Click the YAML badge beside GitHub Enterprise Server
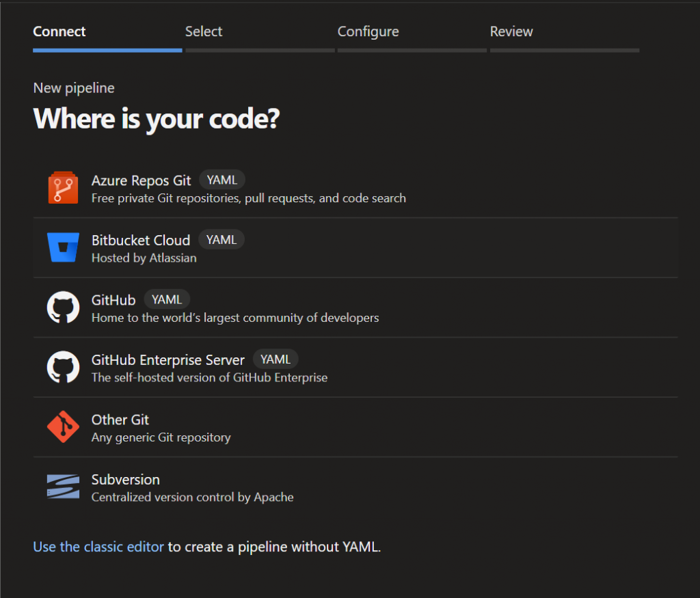Image resolution: width=700 pixels, height=598 pixels. [275, 359]
